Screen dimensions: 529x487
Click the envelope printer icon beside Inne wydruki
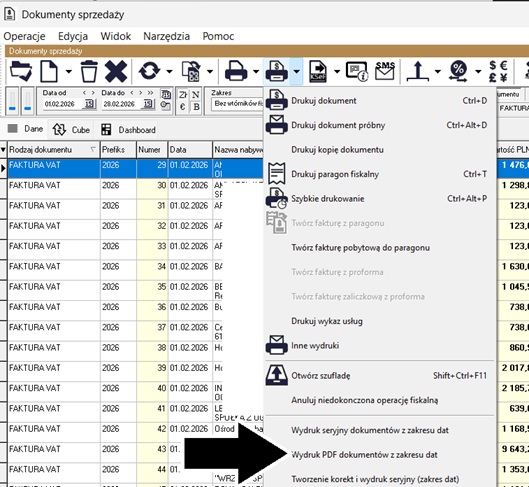(x=277, y=345)
